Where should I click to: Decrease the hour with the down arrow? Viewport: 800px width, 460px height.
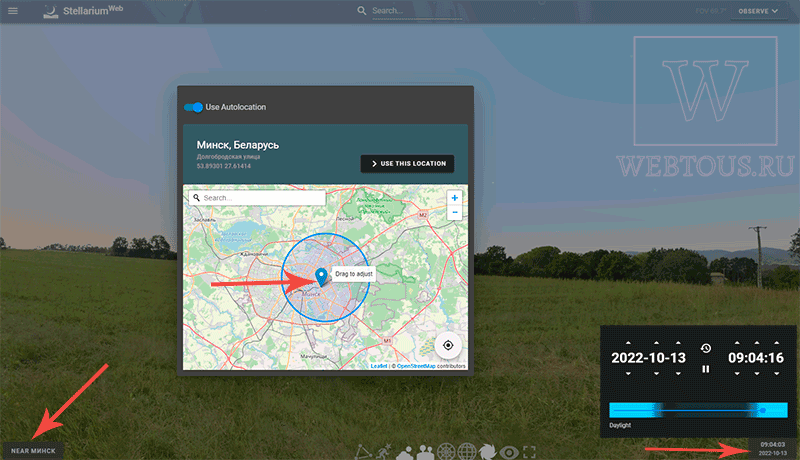[737, 374]
